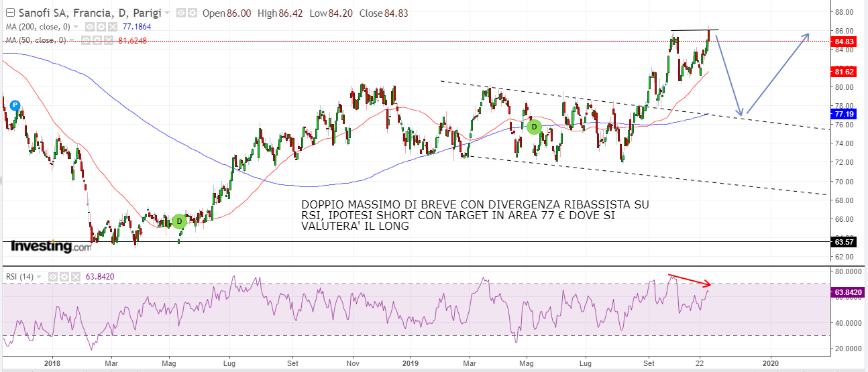Click the 80.00 price axis label
The height and width of the screenshot is (372, 868).
844,87
